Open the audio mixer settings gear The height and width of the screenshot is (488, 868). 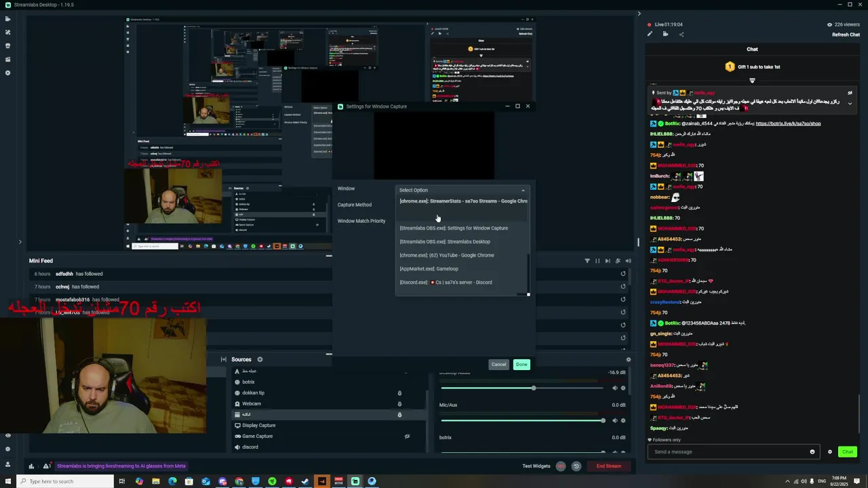[x=628, y=360]
